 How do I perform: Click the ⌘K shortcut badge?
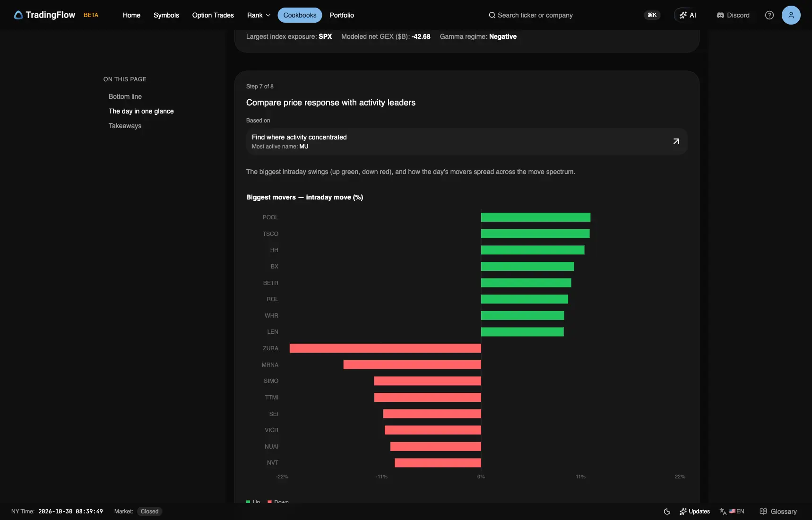[652, 15]
